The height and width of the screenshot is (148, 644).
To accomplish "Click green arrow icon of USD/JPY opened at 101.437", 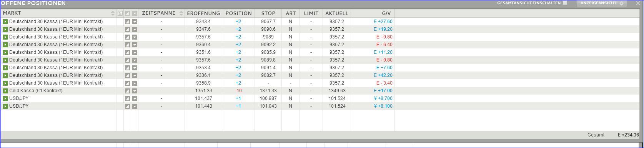I will coord(5,98).
